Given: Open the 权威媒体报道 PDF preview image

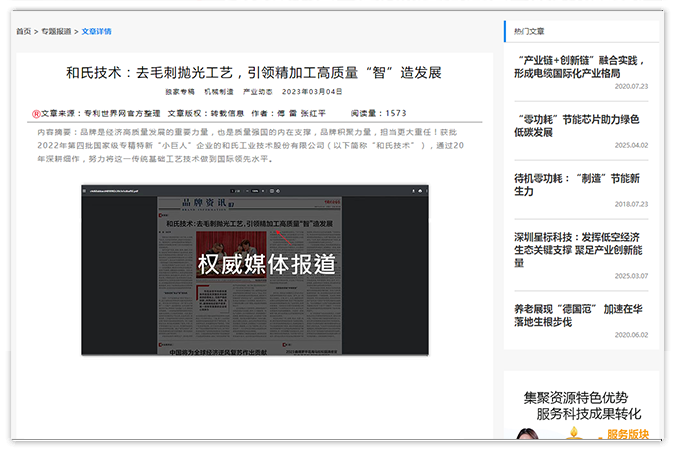Looking at the screenshot, I should [x=255, y=270].
